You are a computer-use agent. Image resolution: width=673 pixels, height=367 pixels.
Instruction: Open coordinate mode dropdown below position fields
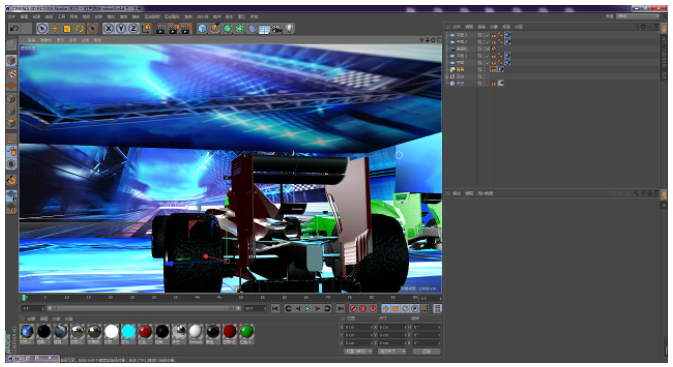tap(358, 352)
